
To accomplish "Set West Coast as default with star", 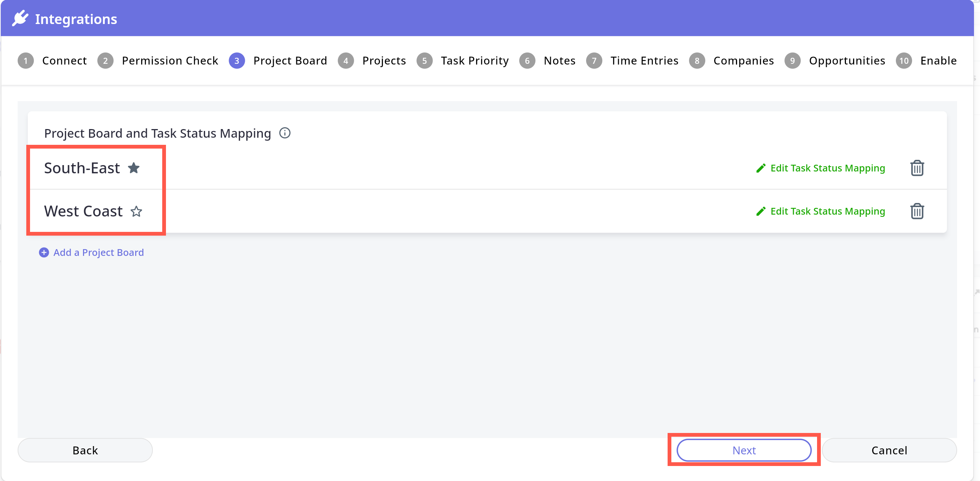I will (136, 211).
